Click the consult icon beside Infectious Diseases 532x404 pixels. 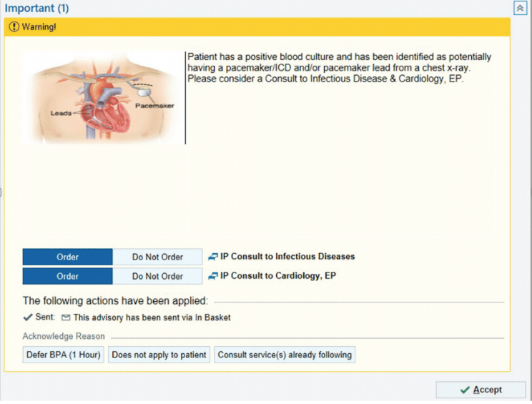coord(212,257)
